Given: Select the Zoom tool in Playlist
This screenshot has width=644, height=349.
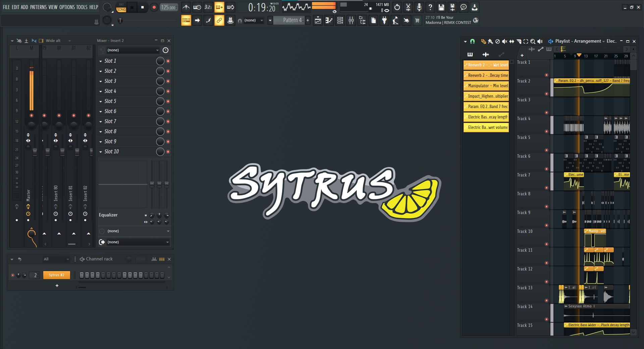Looking at the screenshot, I should tap(533, 41).
